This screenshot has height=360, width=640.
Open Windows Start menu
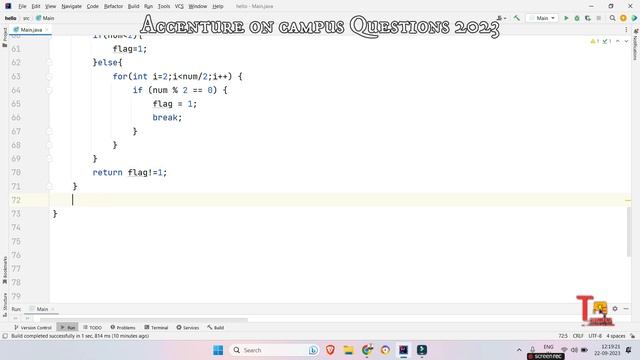point(218,350)
